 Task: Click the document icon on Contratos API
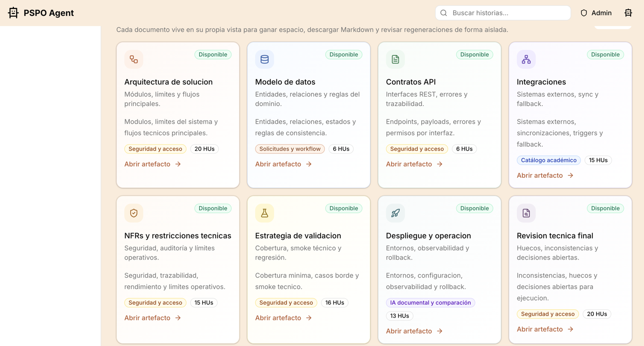pos(395,59)
